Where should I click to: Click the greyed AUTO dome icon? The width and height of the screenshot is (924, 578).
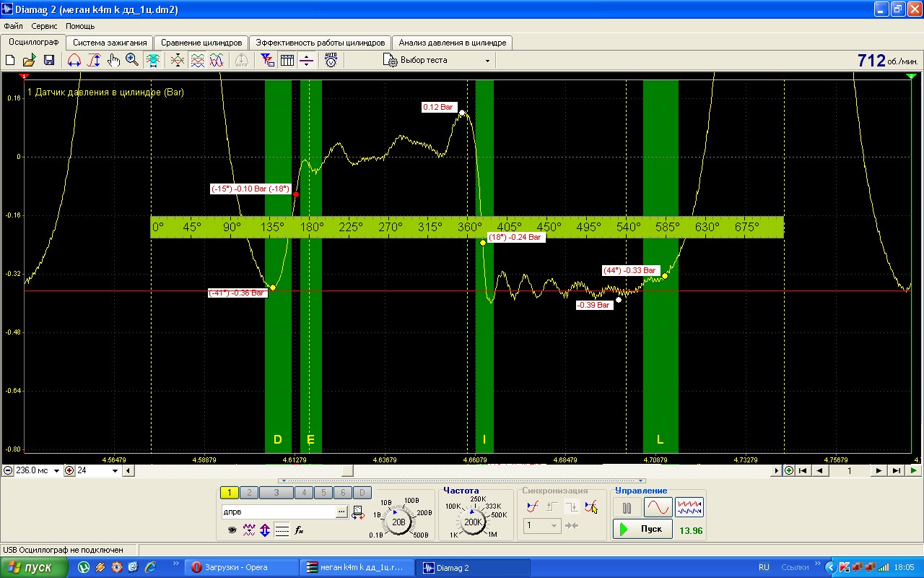(242, 61)
